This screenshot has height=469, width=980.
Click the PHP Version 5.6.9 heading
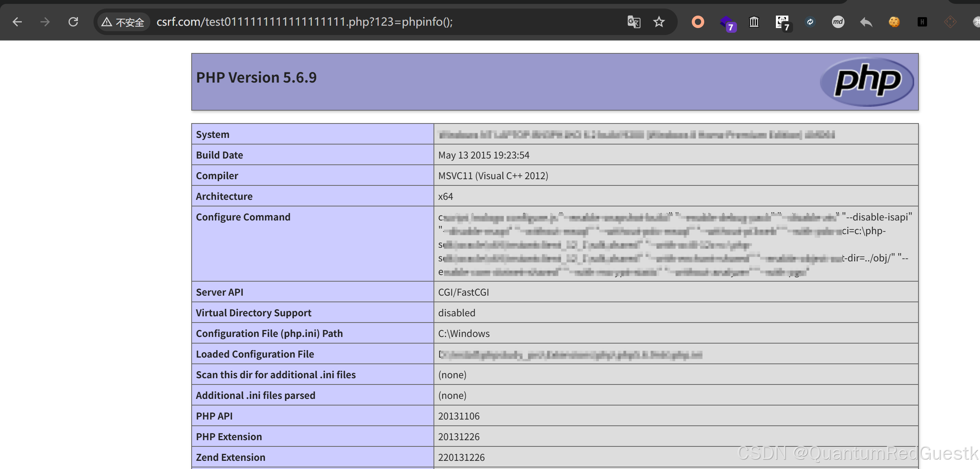point(256,78)
